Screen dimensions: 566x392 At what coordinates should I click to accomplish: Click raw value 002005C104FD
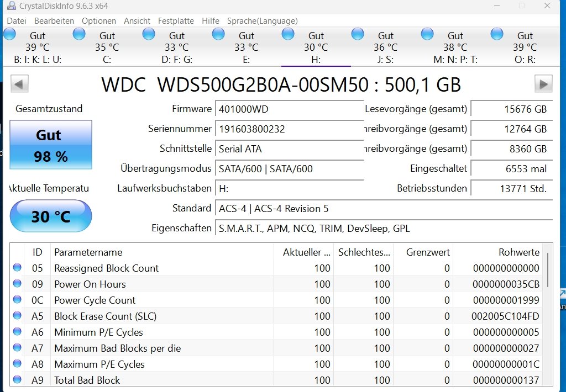pyautogui.click(x=505, y=316)
